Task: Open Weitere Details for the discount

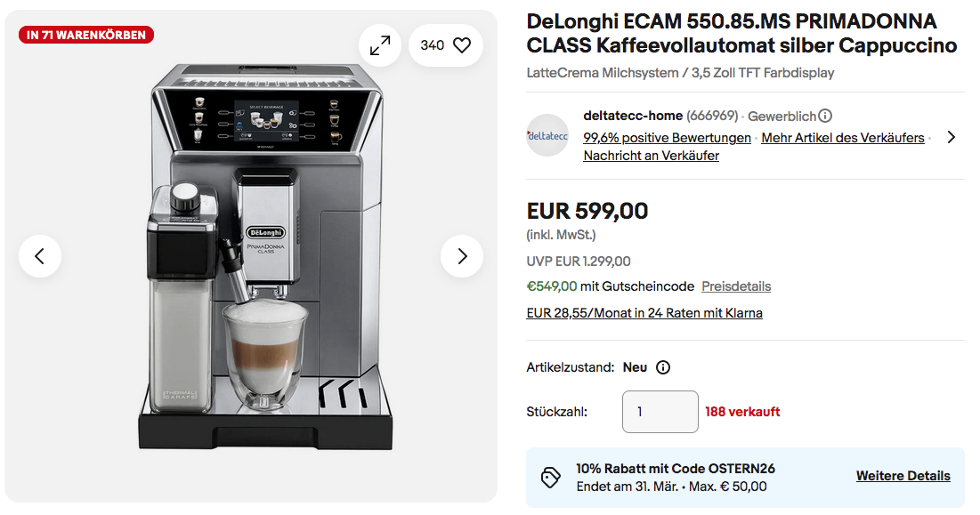Action: (903, 476)
